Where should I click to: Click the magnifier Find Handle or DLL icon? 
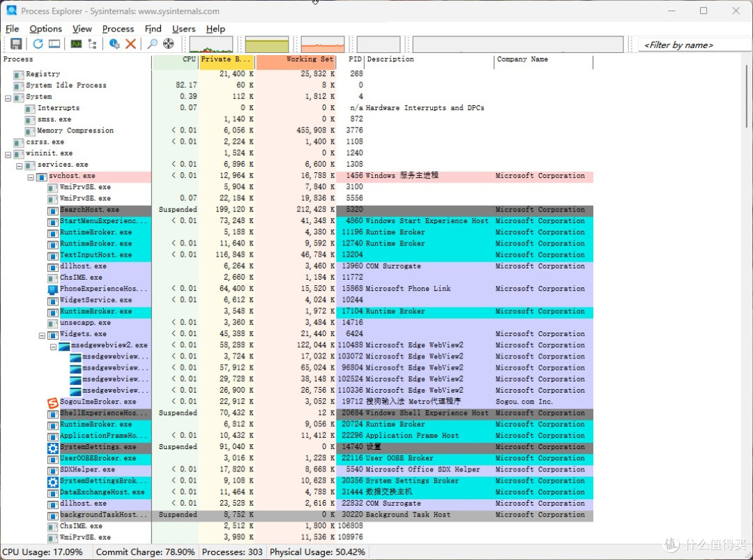pos(152,44)
